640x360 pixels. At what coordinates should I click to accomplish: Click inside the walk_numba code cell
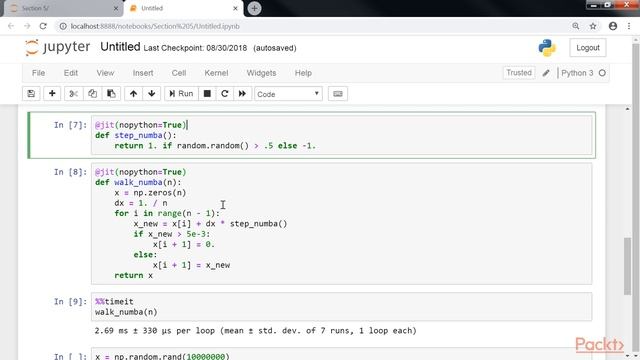[x=342, y=223]
